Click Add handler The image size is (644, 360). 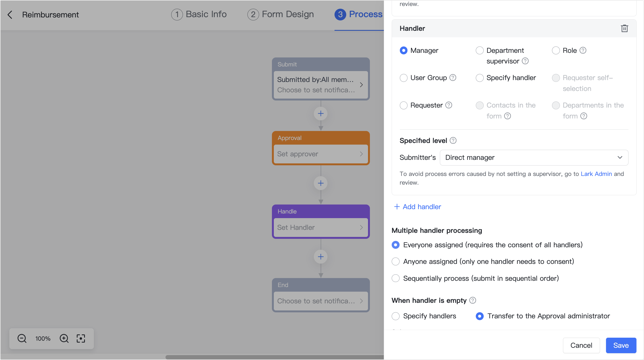click(x=417, y=207)
